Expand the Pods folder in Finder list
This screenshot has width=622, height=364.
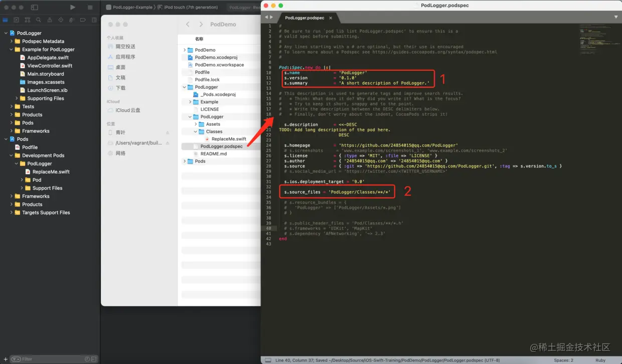click(185, 161)
